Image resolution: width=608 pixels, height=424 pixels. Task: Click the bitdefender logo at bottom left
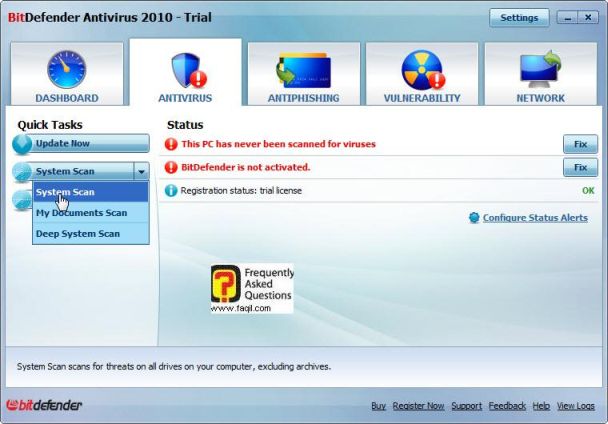click(x=44, y=405)
